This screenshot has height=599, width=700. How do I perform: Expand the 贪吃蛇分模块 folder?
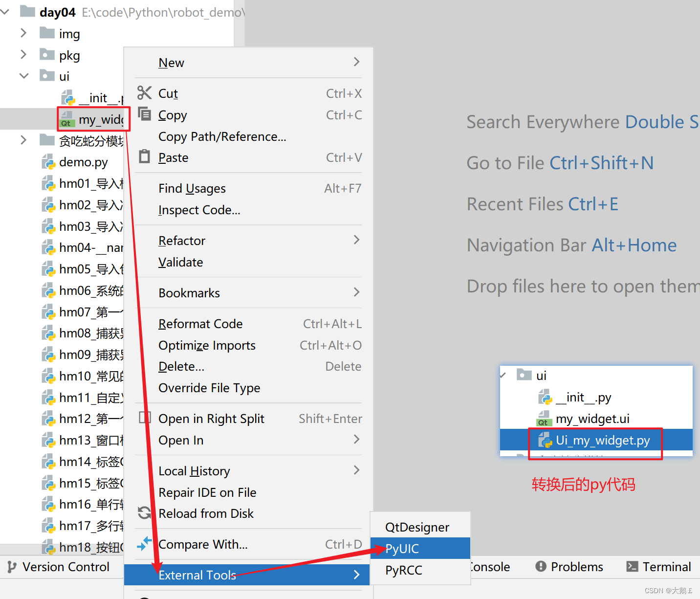click(23, 140)
